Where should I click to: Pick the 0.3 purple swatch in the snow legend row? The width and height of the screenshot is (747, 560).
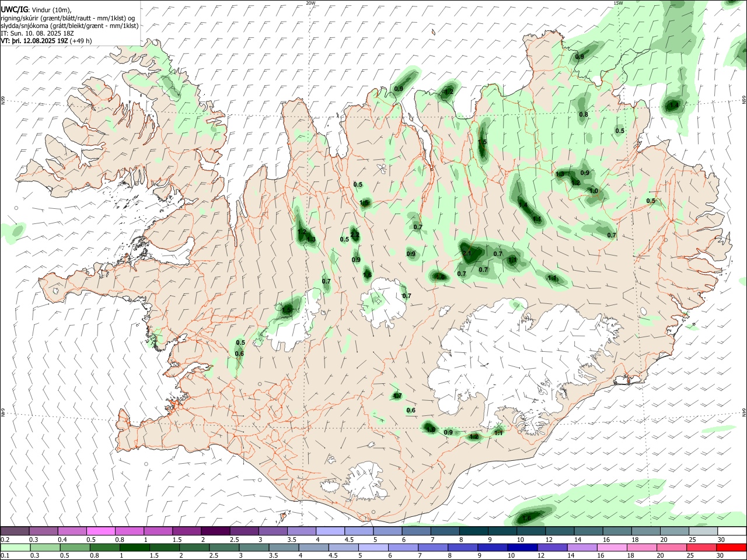tap(43, 531)
